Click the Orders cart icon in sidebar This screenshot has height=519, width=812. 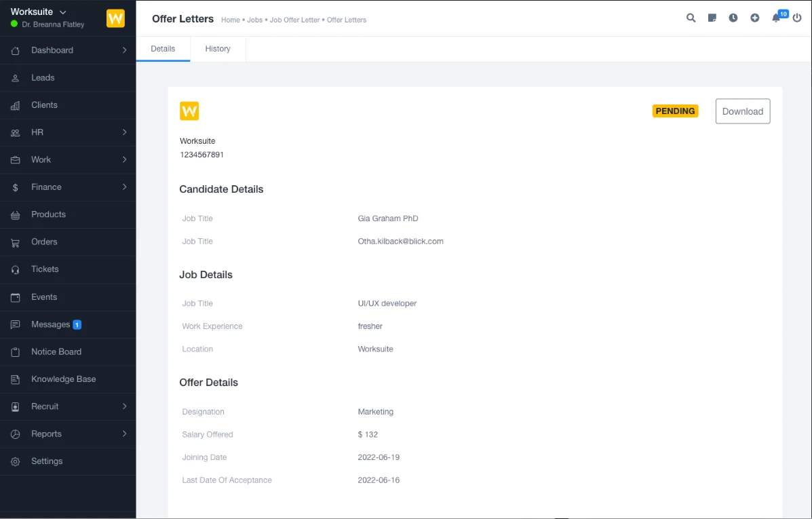tap(16, 242)
